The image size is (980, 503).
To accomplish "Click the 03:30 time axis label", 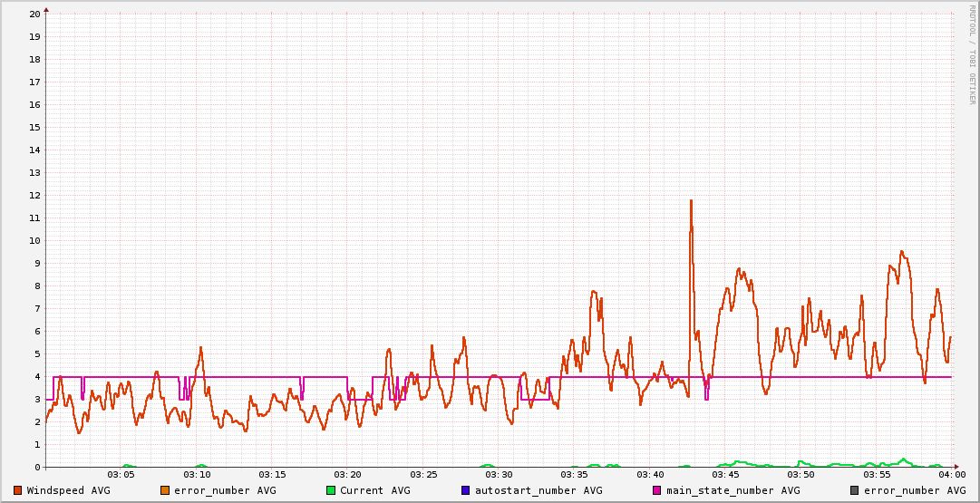I will pos(499,474).
